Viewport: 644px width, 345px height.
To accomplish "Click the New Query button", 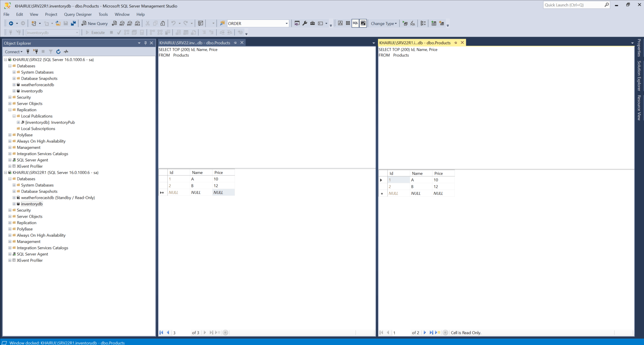I will pos(95,24).
